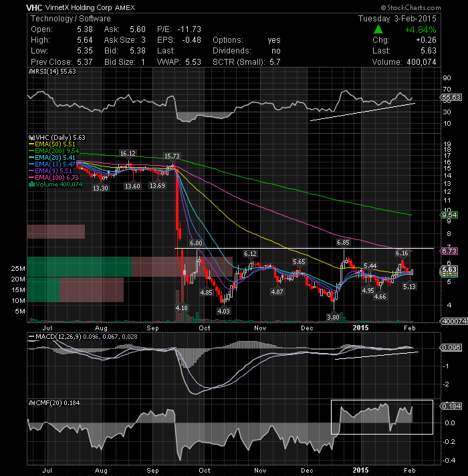Click the candlestick icon beside VHC (Daily)
This screenshot has width=468, height=476.
click(x=32, y=138)
